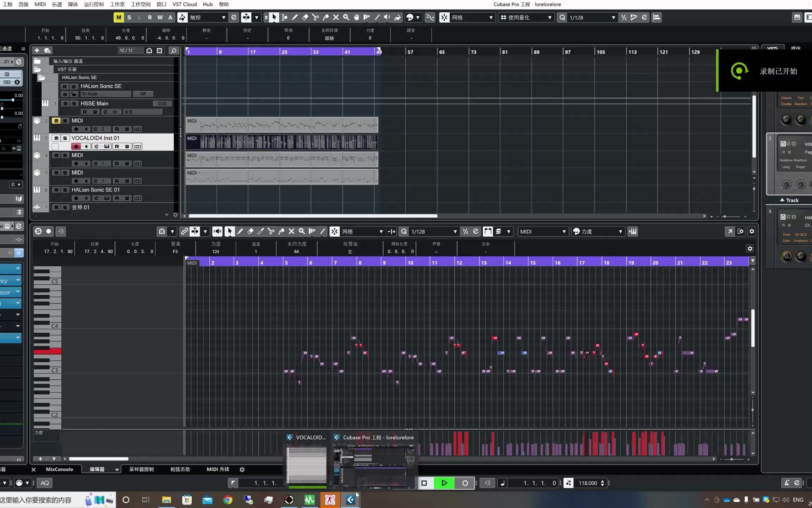Open the Microsoft Store from taskbar
Screen dimensions: 812x508
(x=187, y=500)
